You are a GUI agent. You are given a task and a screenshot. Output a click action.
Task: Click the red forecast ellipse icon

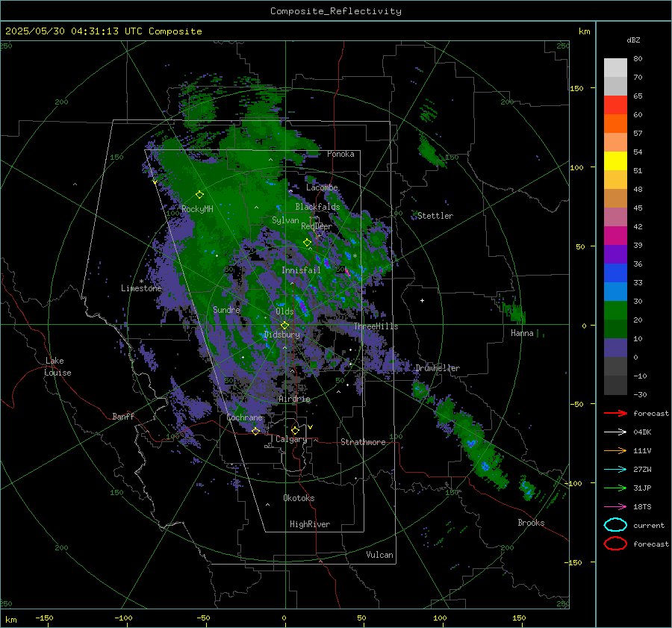[x=615, y=544]
